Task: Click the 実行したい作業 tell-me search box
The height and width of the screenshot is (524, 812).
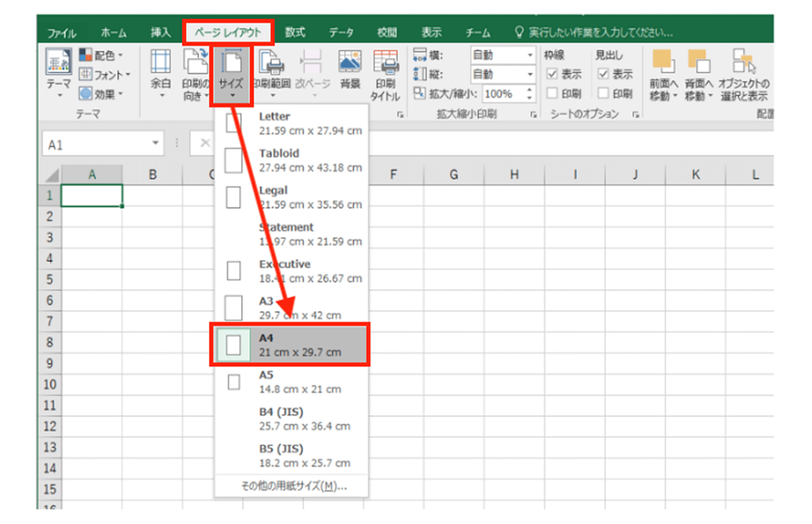Action: (x=601, y=32)
